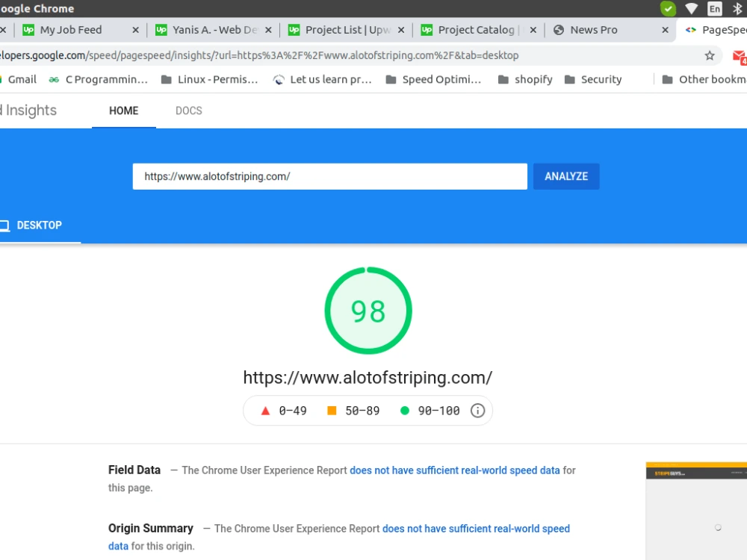Bookmark this page with the star icon
Viewport: 747px width, 560px height.
point(710,56)
